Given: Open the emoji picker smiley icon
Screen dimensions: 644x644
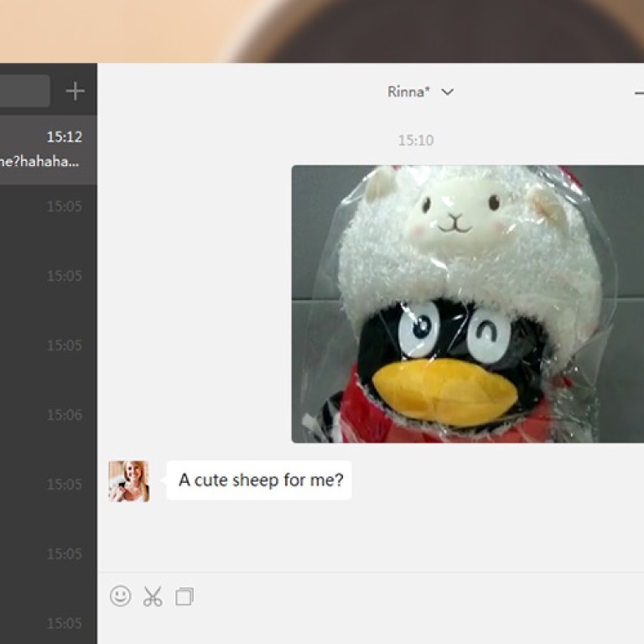Looking at the screenshot, I should click(x=121, y=596).
